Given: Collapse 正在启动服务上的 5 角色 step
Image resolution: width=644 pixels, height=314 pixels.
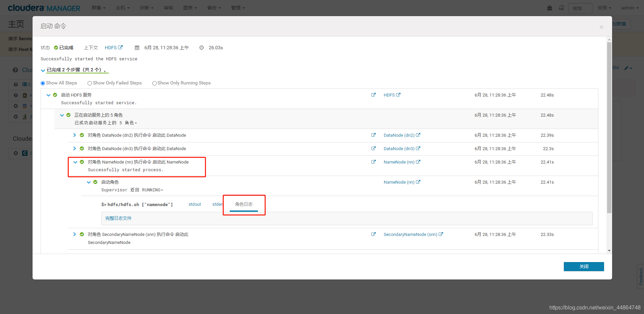Looking at the screenshot, I should pos(62,115).
